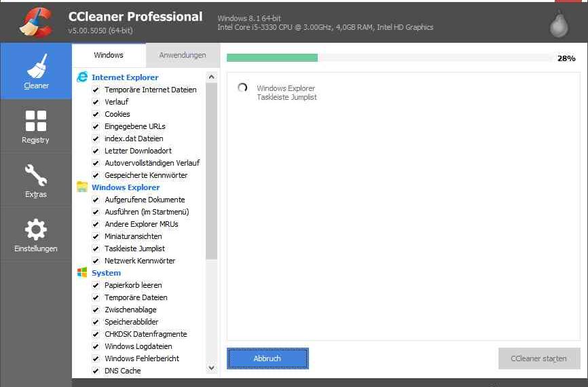Click the Windows Explorer folder icon

click(x=82, y=187)
